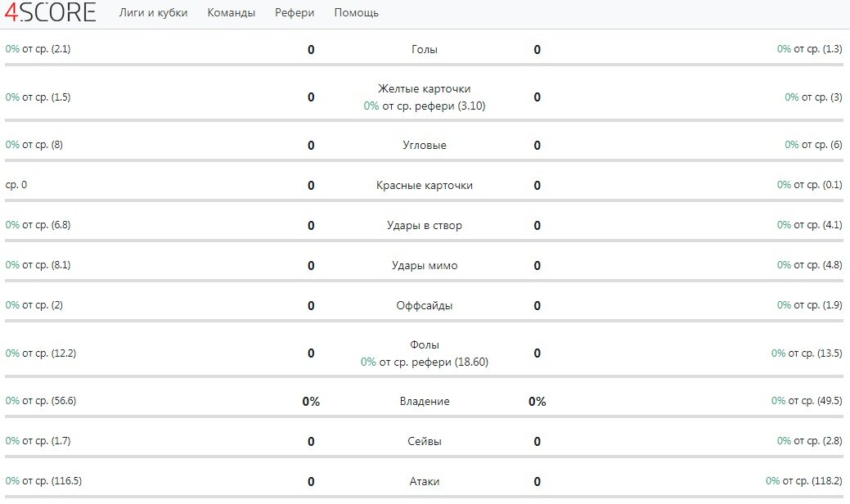This screenshot has height=504, width=850.
Task: Go to the Рефери section
Action: 295,12
